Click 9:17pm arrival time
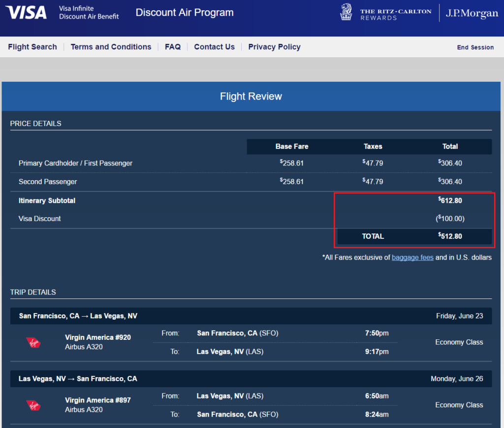 click(x=377, y=352)
